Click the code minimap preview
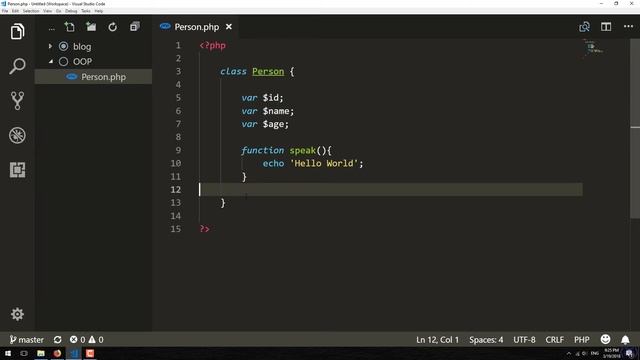 coord(593,48)
